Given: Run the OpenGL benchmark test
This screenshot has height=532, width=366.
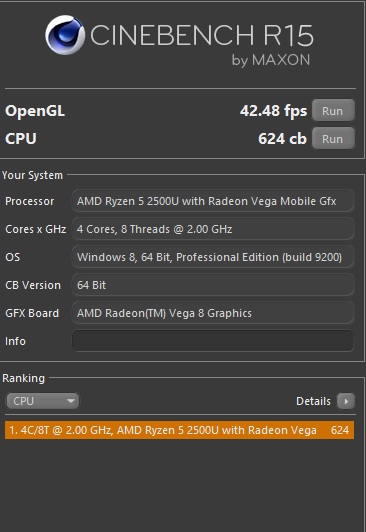Looking at the screenshot, I should click(x=333, y=111).
